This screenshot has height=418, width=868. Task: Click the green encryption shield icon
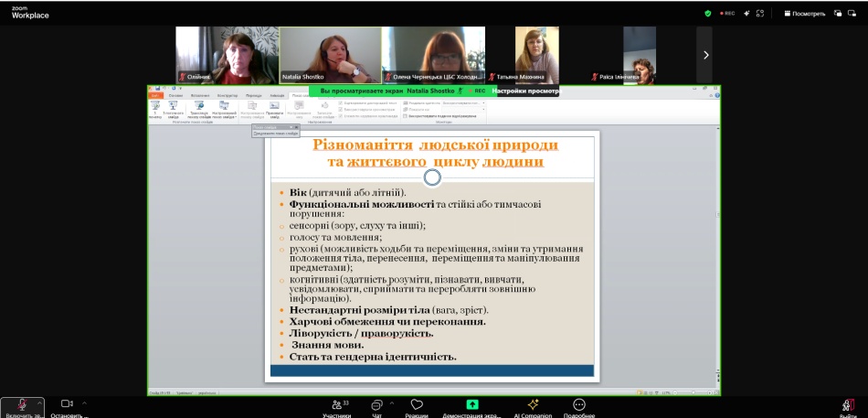coord(707,14)
